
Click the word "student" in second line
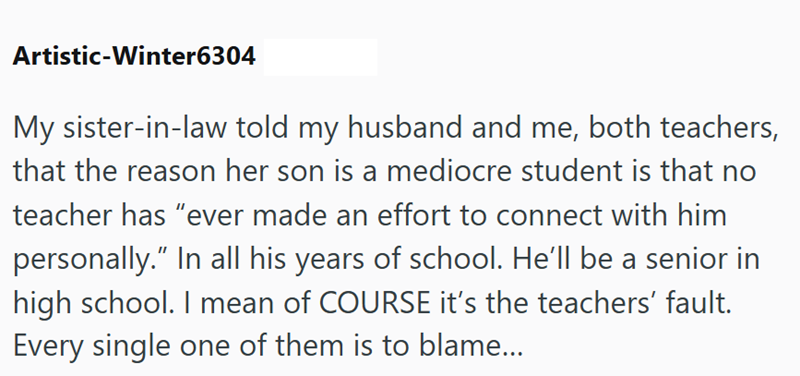pyautogui.click(x=568, y=172)
